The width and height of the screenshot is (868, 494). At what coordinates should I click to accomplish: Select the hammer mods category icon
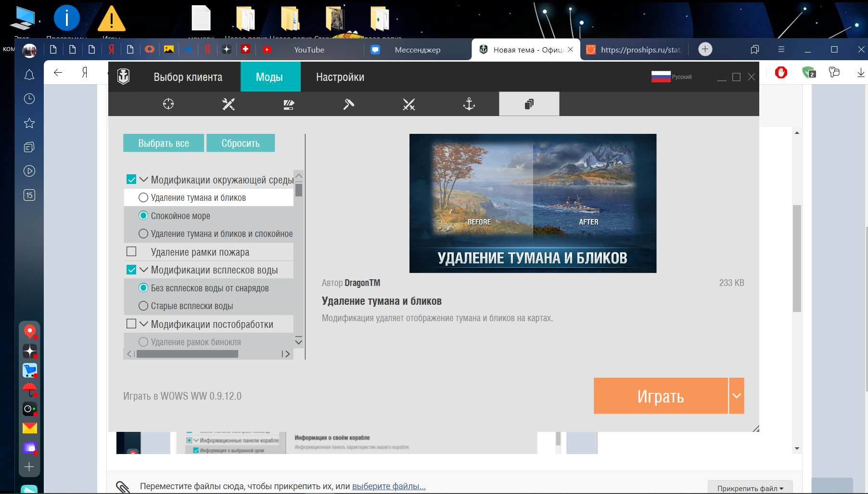pyautogui.click(x=349, y=104)
